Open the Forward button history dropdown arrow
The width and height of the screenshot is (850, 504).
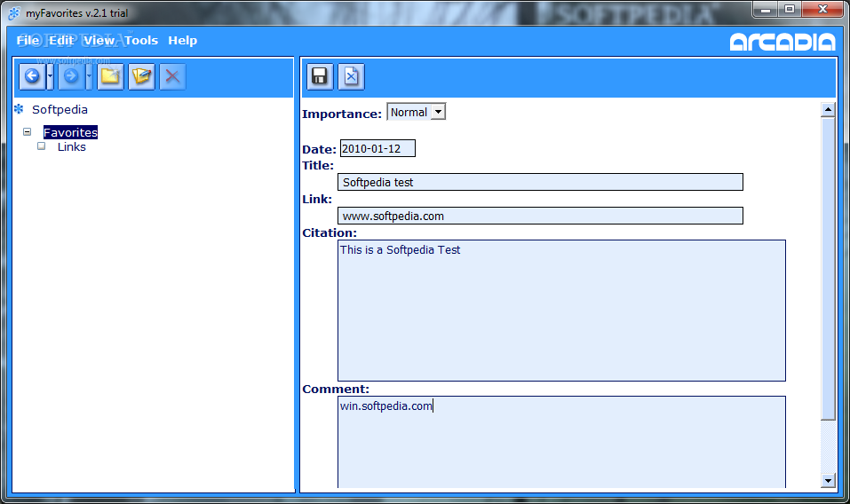click(x=89, y=76)
